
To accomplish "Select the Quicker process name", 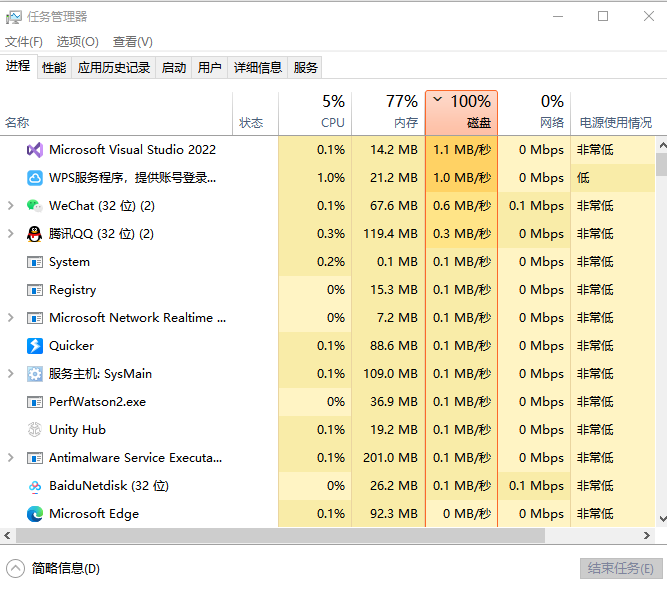I will (x=71, y=346).
